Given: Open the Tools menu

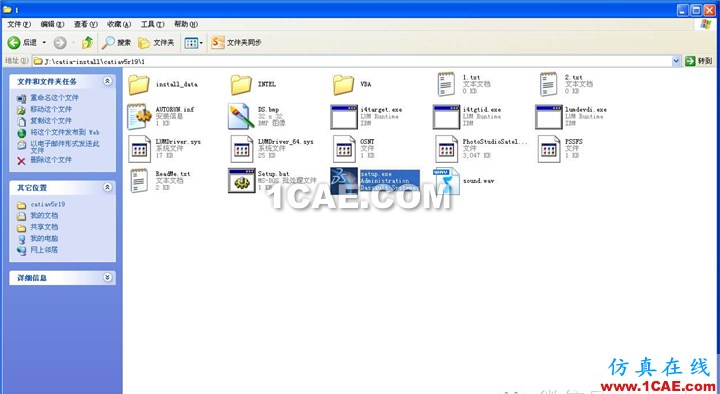Looking at the screenshot, I should coord(152,24).
